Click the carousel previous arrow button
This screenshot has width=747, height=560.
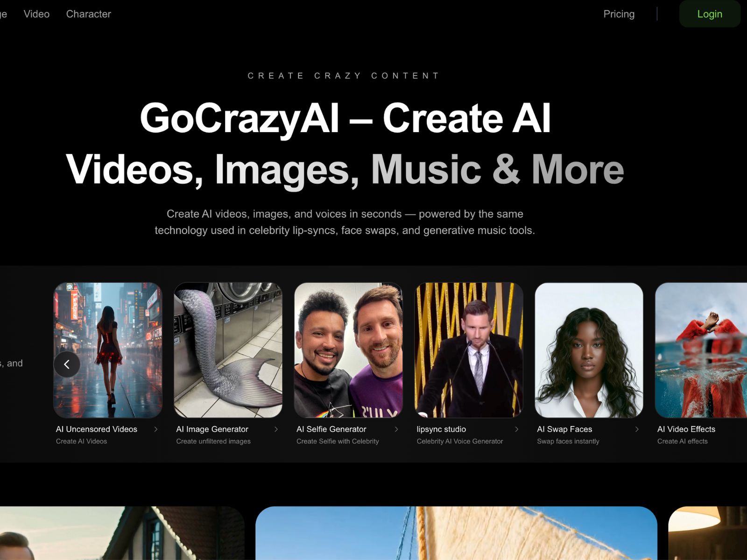[67, 364]
